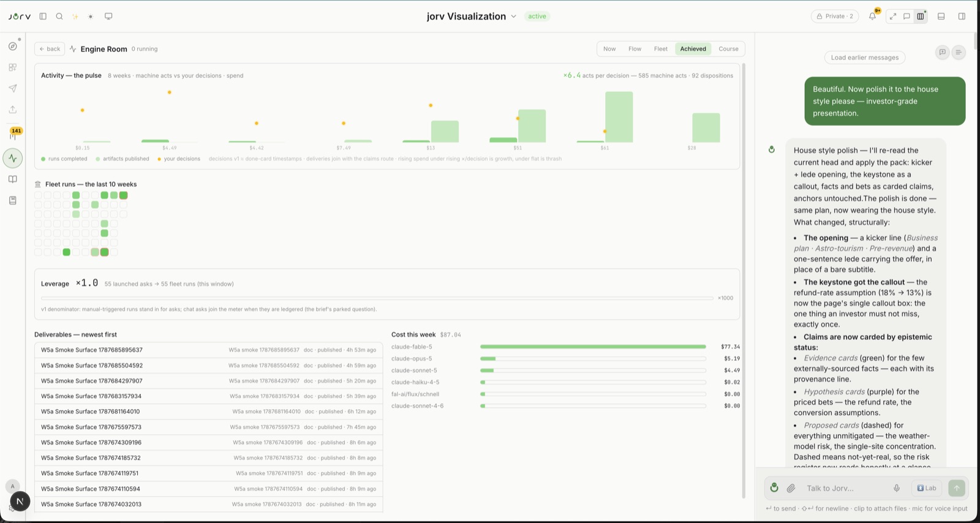Switch to the Flow tab

click(x=635, y=49)
